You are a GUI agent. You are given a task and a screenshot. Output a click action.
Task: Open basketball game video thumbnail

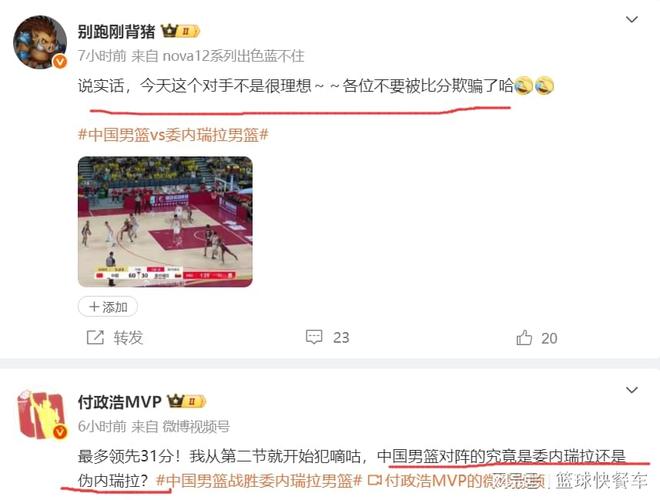click(x=165, y=221)
